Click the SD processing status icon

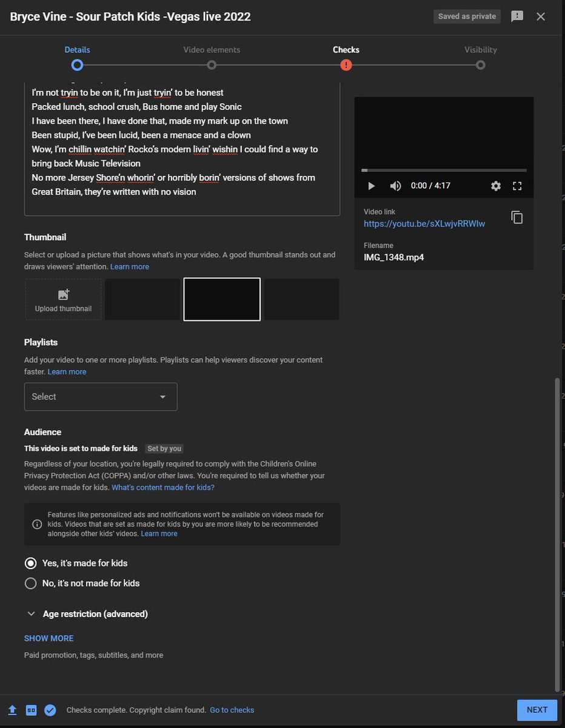tap(31, 710)
